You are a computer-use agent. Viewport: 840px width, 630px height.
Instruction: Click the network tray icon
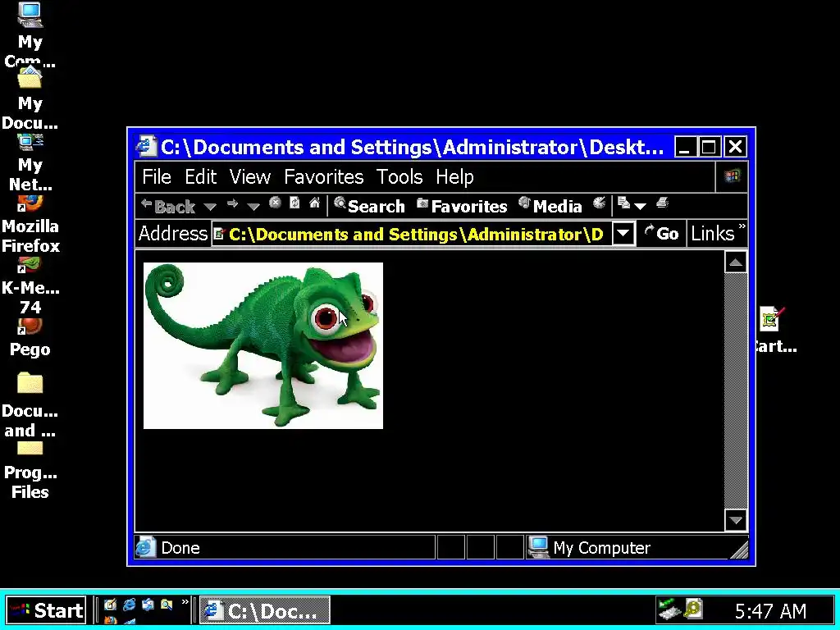click(x=669, y=609)
